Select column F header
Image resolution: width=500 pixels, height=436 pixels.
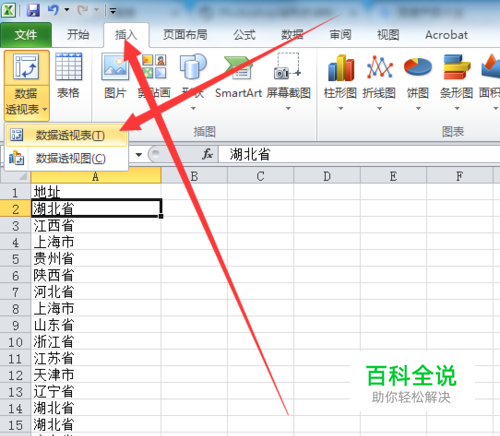click(459, 176)
